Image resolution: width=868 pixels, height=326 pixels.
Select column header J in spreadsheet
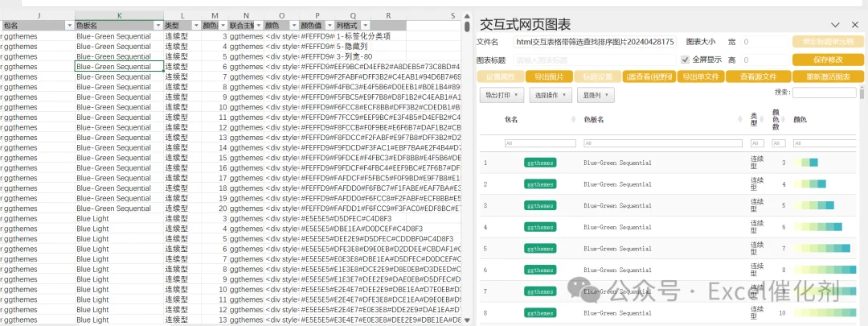(39, 15)
